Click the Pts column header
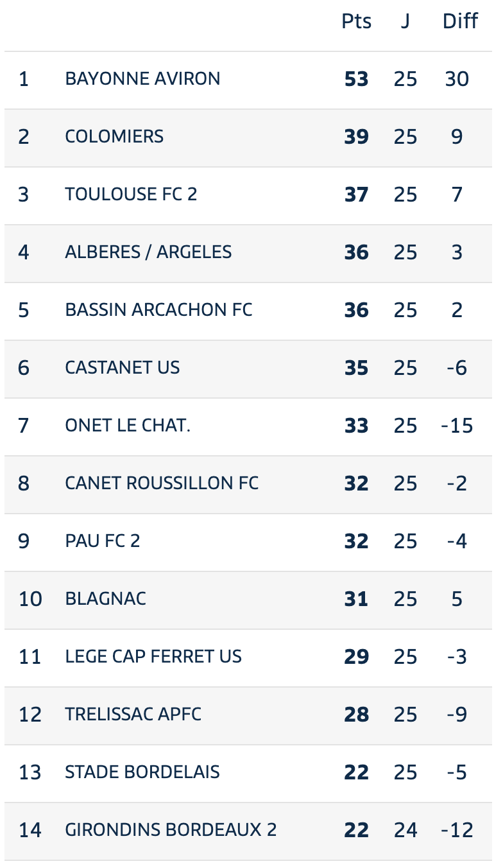Viewport: 503px width, 868px height. pyautogui.click(x=356, y=21)
